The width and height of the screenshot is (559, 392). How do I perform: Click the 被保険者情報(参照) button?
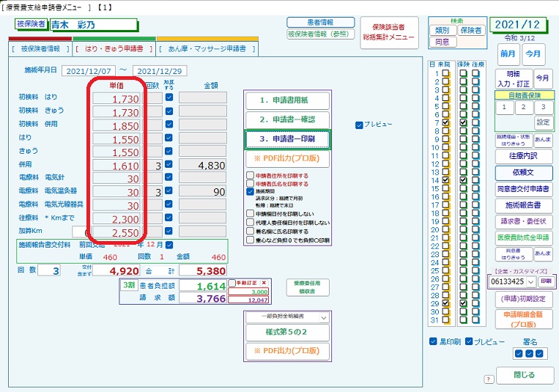[320, 34]
